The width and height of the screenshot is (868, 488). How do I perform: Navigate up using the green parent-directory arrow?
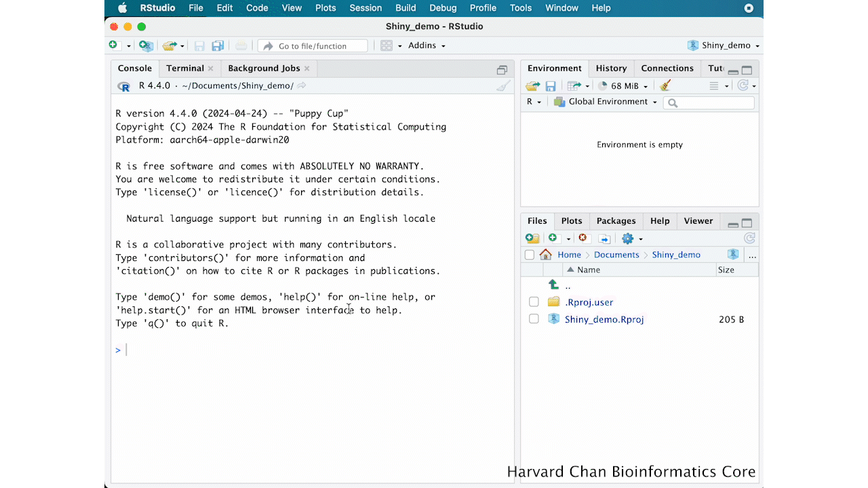coord(553,285)
